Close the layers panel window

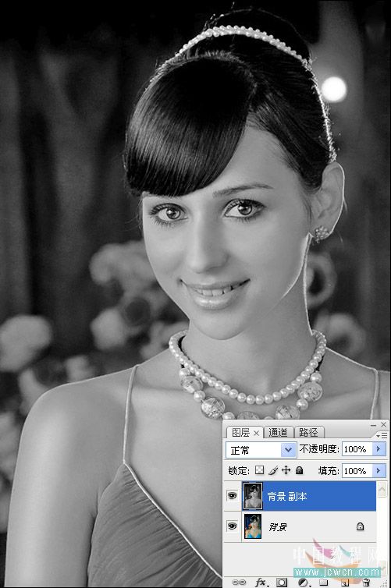pyautogui.click(x=383, y=424)
